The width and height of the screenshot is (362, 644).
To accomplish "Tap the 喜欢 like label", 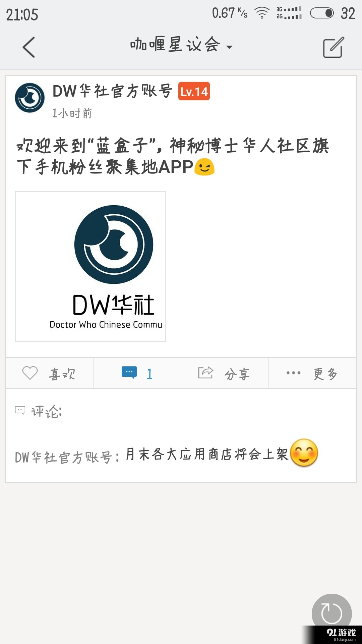I will click(62, 374).
